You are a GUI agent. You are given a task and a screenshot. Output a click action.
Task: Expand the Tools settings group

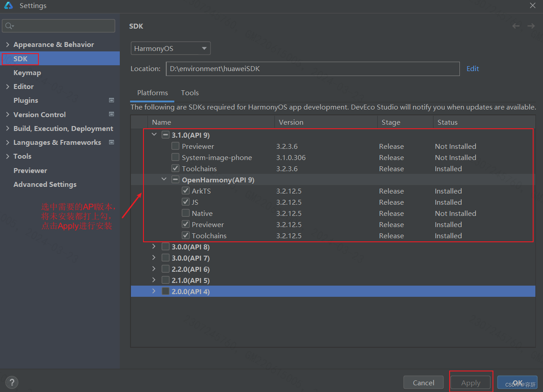8,156
